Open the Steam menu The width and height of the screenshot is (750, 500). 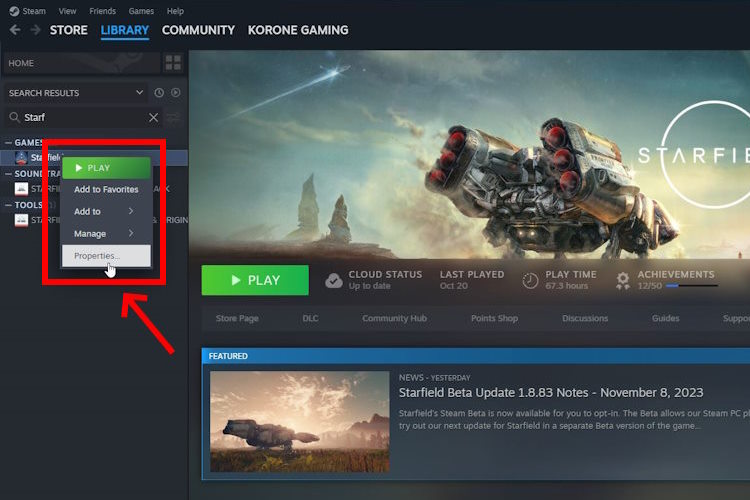34,11
